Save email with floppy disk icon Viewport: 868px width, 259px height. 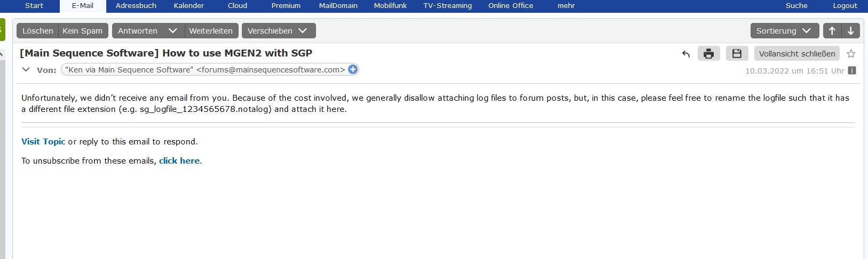point(737,54)
